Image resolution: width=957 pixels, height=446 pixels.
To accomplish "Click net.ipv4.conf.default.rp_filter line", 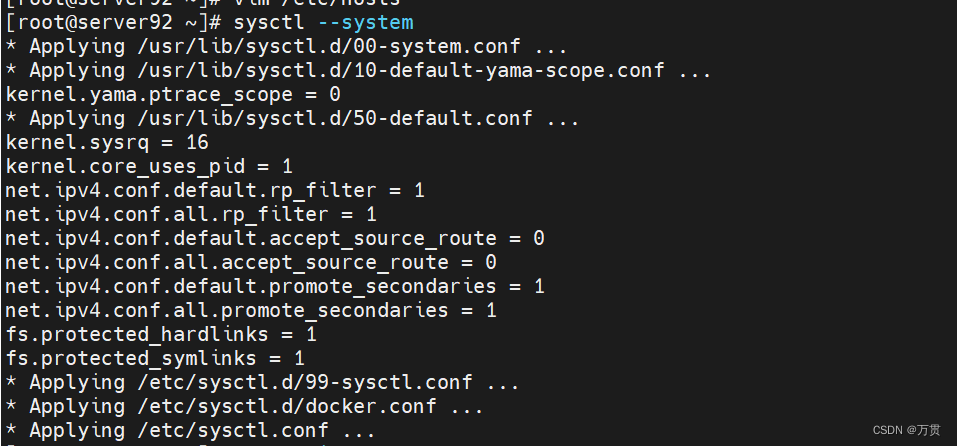I will 215,190.
